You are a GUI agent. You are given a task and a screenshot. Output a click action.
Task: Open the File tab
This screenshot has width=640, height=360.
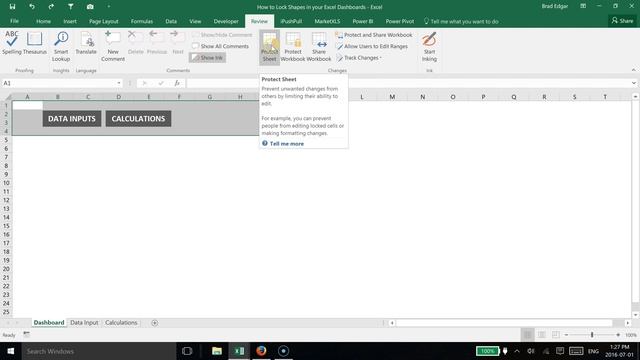pos(14,21)
